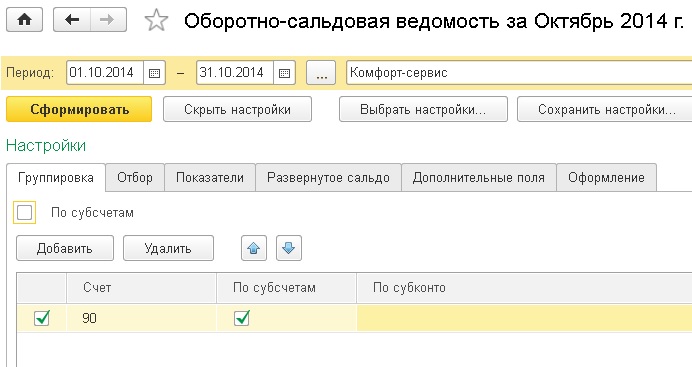Screen dimensions: 692x367
Task: Select the По субконто cell in row 90
Action: [x=524, y=318]
